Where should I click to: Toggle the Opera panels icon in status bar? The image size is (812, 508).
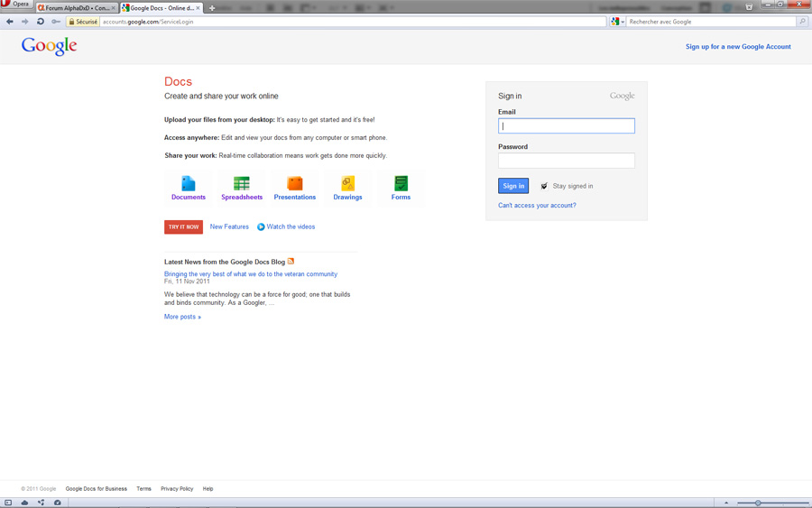(x=8, y=503)
